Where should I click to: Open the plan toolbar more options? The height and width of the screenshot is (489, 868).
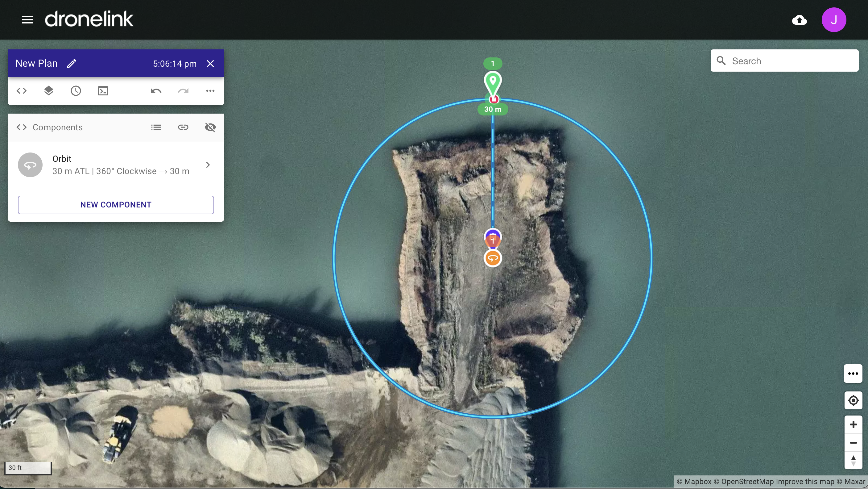click(x=210, y=91)
